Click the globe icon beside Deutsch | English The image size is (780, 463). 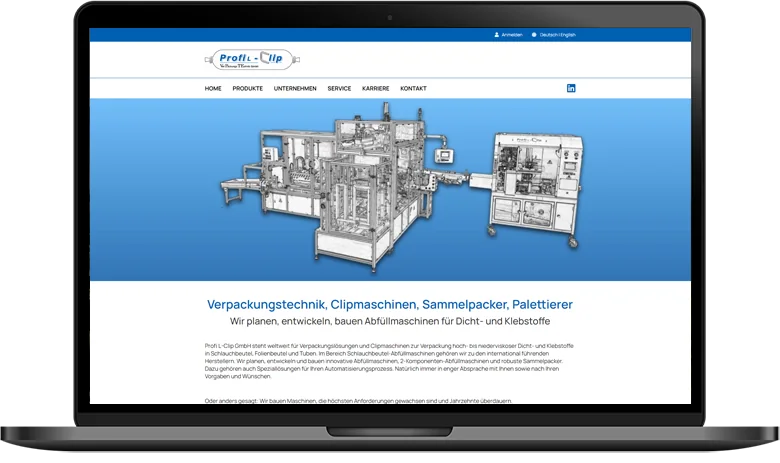[x=534, y=35]
